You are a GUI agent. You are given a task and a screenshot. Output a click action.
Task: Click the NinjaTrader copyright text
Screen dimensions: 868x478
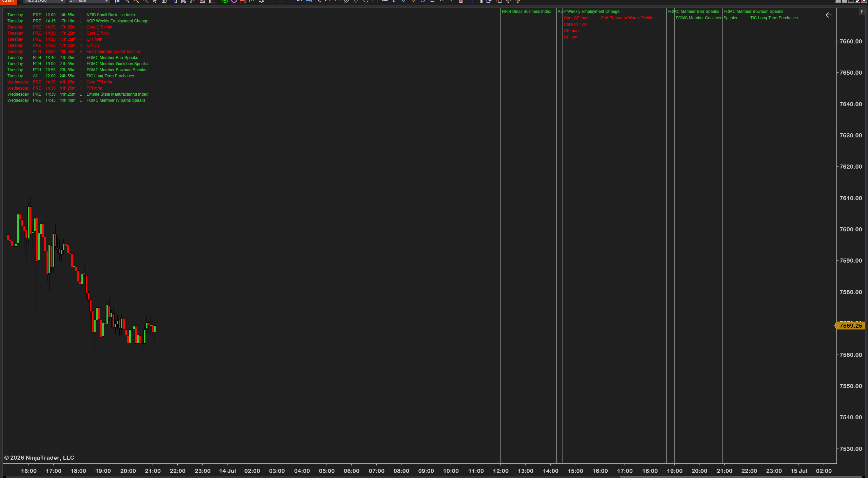(39, 458)
